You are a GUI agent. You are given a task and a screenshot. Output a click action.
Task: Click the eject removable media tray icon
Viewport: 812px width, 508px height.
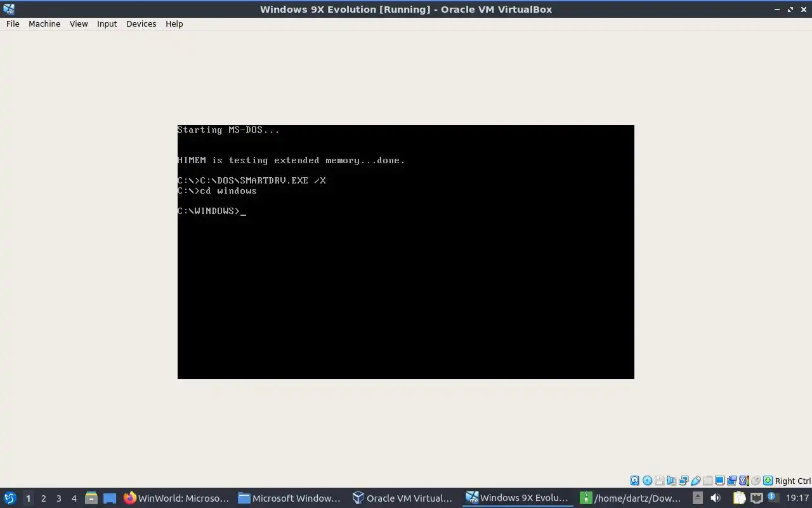coord(697,498)
